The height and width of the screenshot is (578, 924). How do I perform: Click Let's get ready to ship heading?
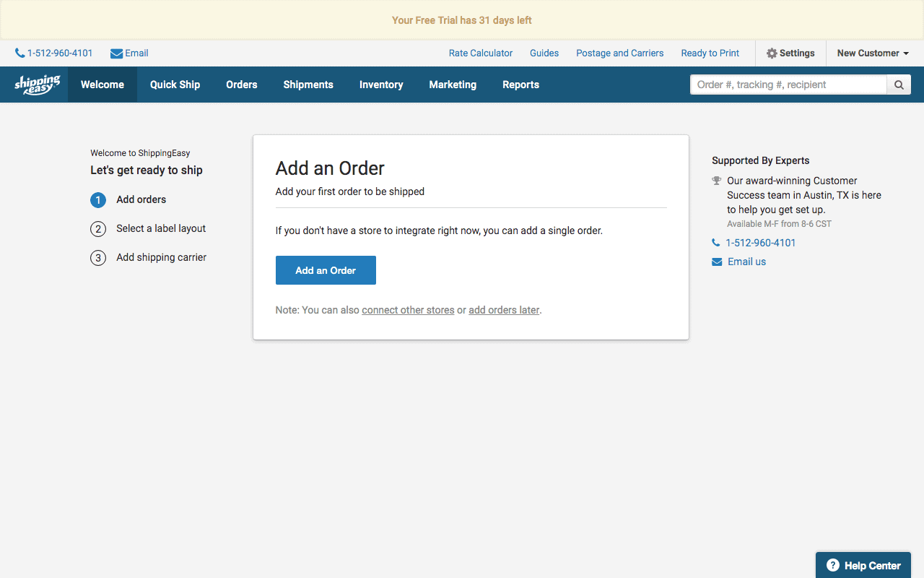[x=147, y=171]
